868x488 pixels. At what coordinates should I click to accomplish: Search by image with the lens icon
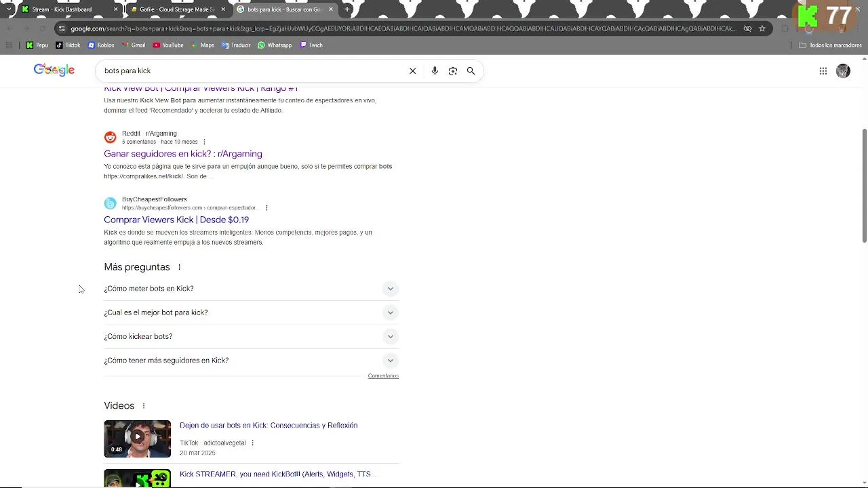pos(453,70)
